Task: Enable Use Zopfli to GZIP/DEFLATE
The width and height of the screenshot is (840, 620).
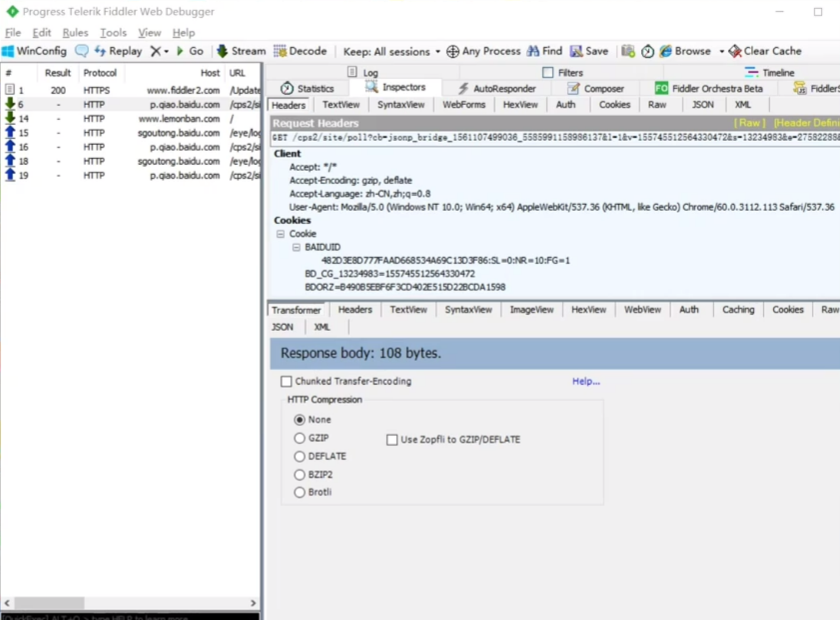Action: click(392, 439)
